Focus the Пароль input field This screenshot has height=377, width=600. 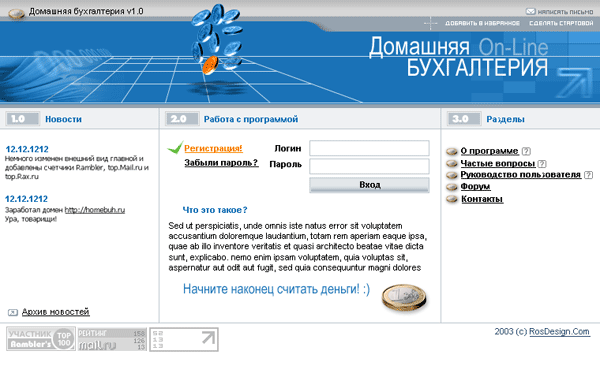click(369, 166)
